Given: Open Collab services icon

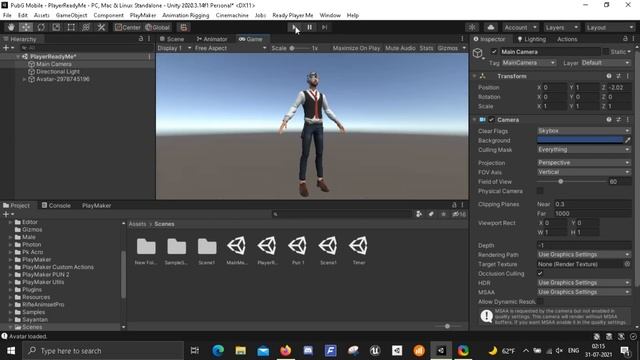Looking at the screenshot, I should click(x=472, y=27).
